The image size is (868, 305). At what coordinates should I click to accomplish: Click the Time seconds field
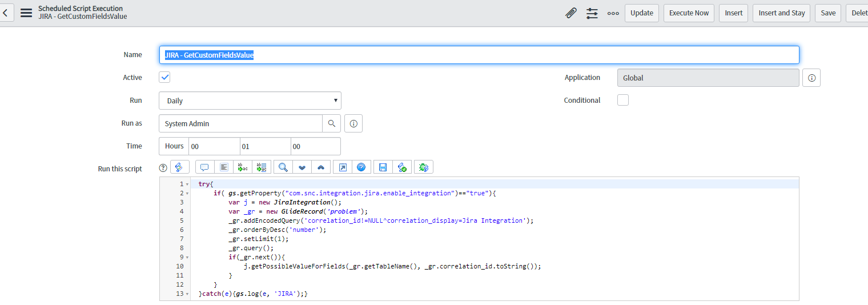tap(315, 146)
